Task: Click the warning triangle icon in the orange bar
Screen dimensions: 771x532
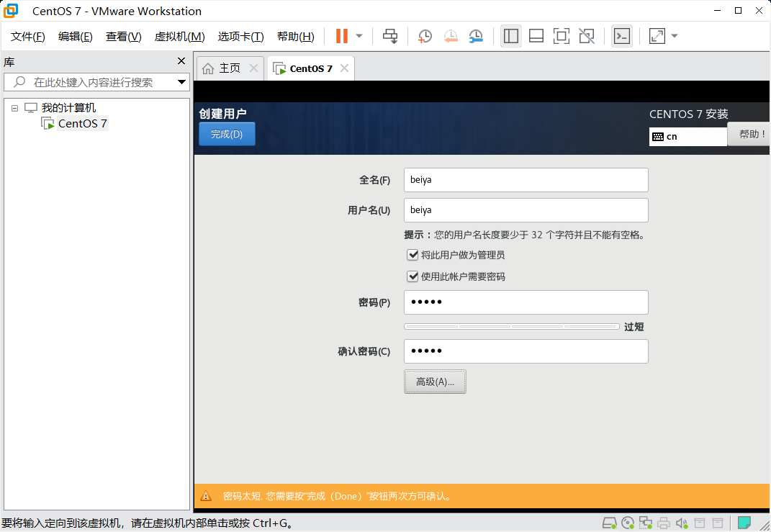Action: 206,496
